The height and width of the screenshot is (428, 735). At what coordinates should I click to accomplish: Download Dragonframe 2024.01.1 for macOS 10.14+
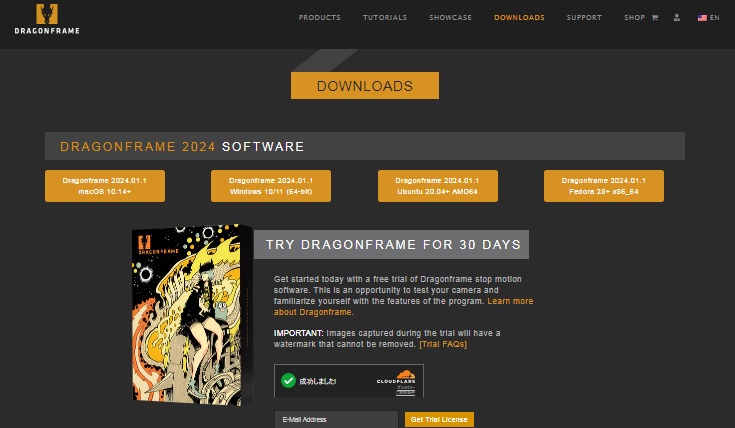coord(105,186)
